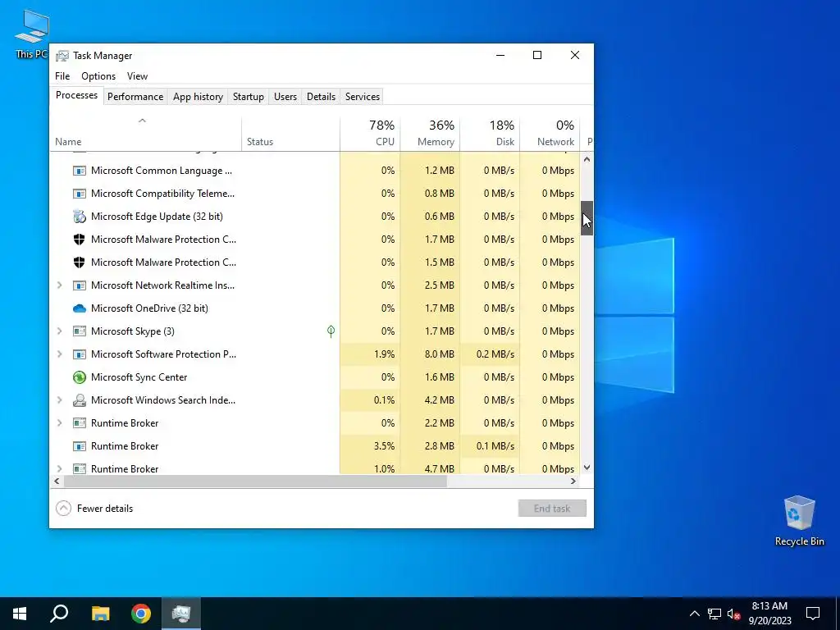840x630 pixels.
Task: Switch to the Performance tab
Action: pyautogui.click(x=135, y=97)
